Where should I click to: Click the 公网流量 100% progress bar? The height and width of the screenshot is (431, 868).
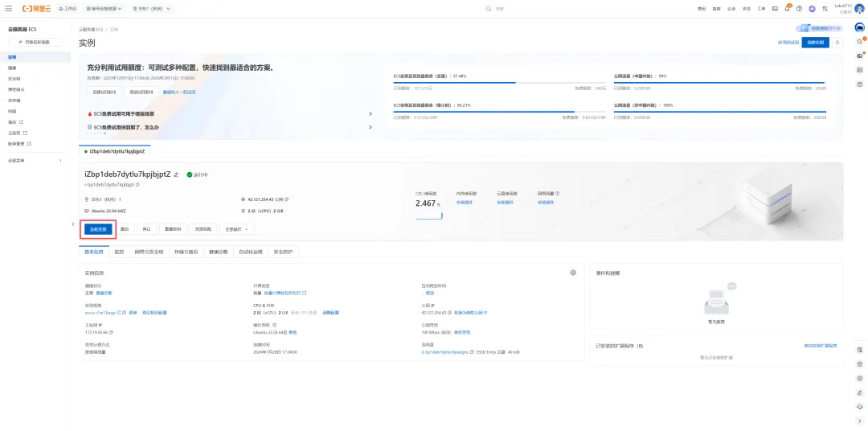pyautogui.click(x=719, y=112)
